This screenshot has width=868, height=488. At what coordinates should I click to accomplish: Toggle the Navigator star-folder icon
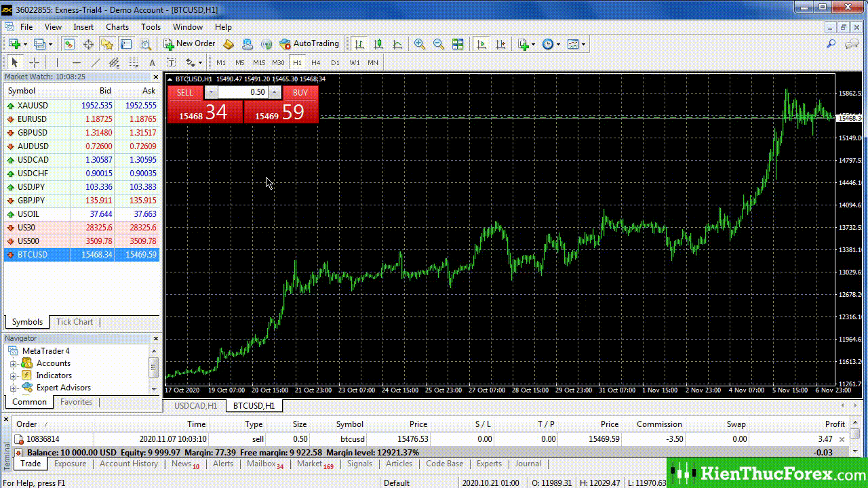(x=107, y=44)
